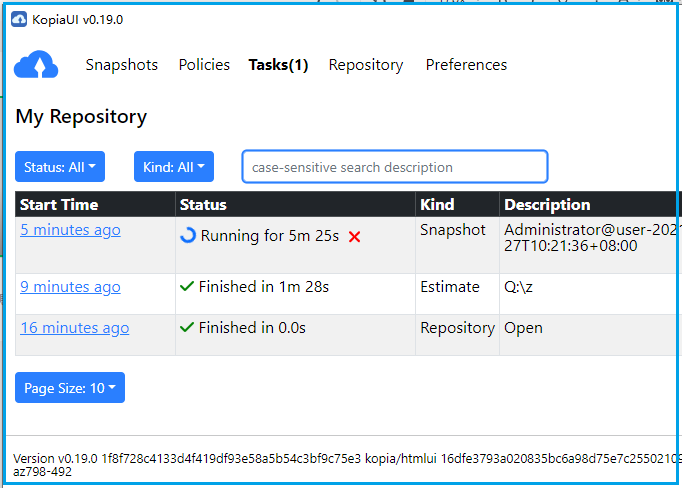Expand the Status: All filter dropdown
Viewport: 682px width, 488px height.
pos(60,167)
